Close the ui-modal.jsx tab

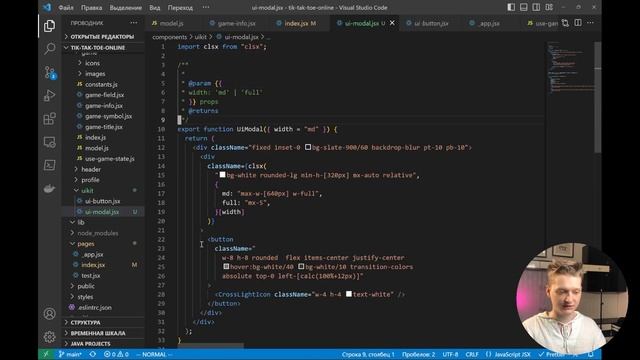tap(392, 23)
